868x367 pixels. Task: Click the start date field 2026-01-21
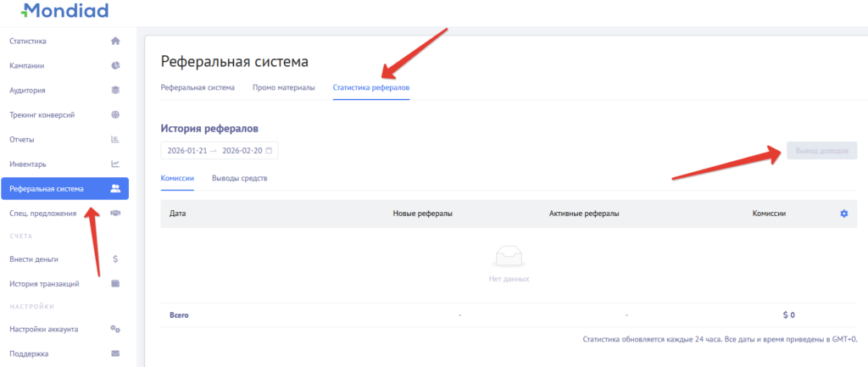pos(186,150)
